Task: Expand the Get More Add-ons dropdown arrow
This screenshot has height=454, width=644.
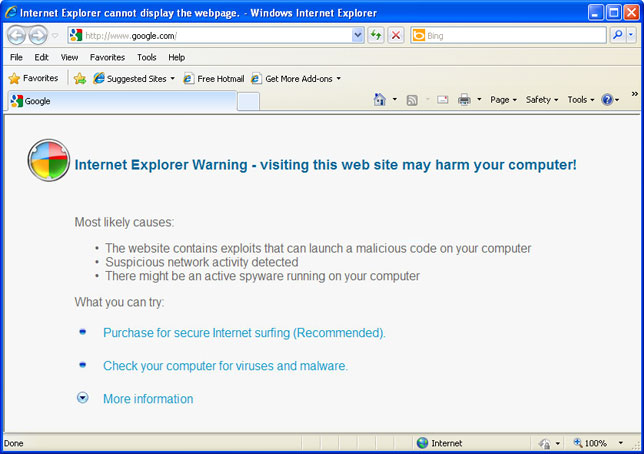Action: point(339,78)
